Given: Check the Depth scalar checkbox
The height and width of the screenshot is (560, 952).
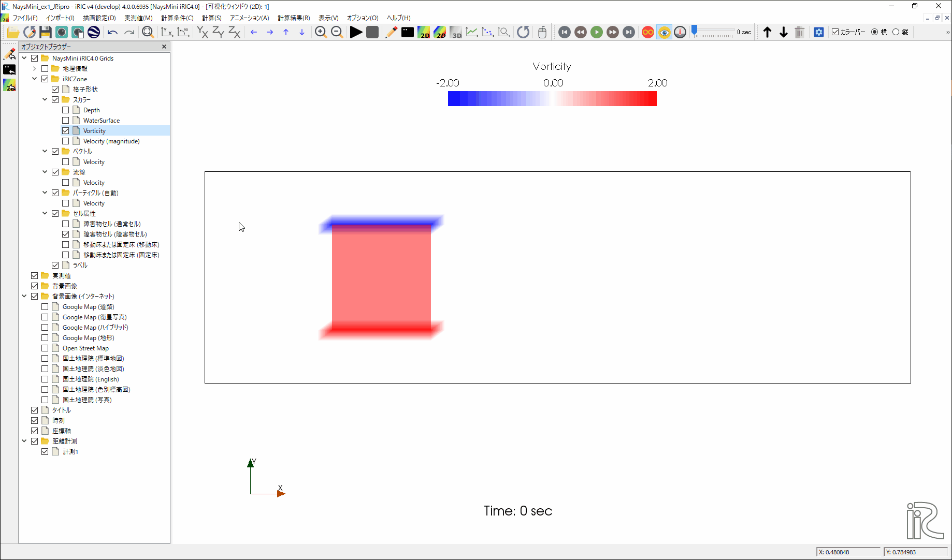Looking at the screenshot, I should click(x=66, y=110).
